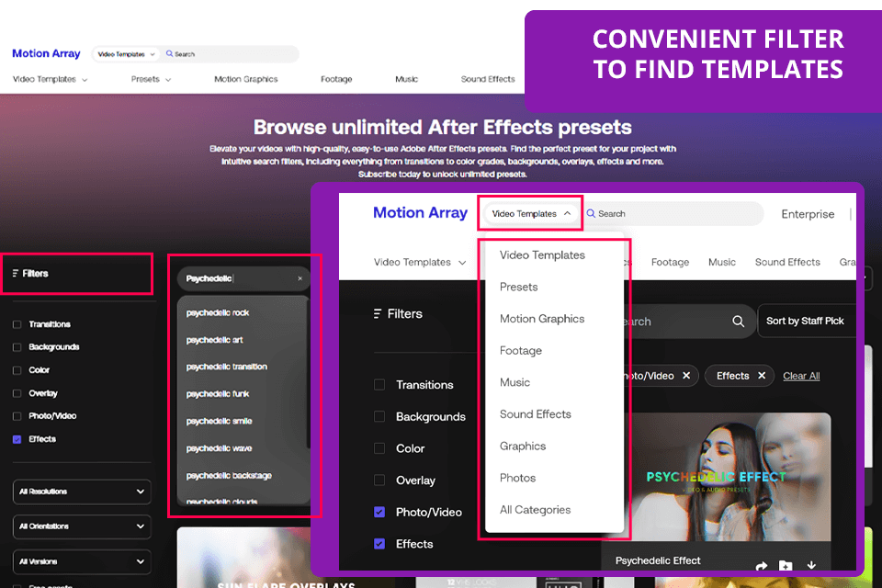Uncheck Effects in the enlarged inset filters
The width and height of the screenshot is (882, 588).
tap(379, 544)
